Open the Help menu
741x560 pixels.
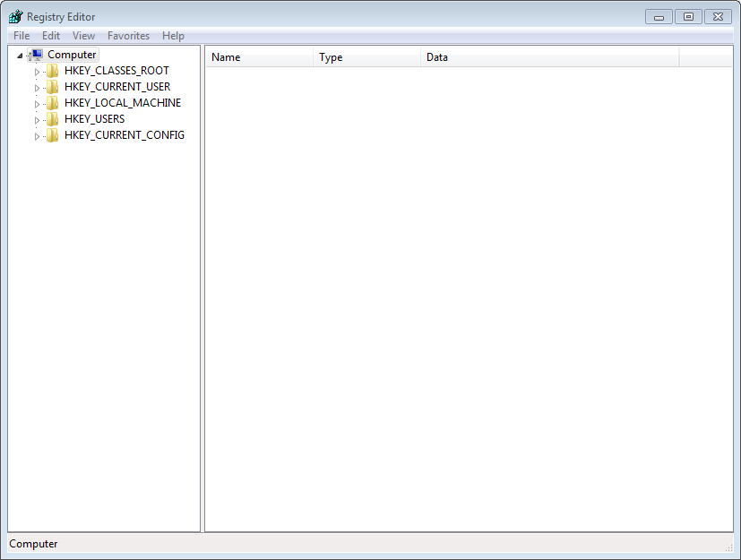(173, 36)
